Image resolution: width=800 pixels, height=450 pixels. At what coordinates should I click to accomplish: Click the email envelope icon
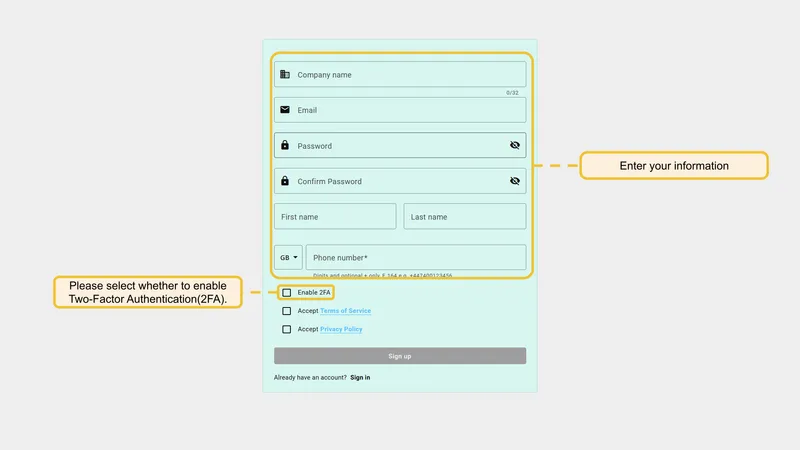[x=285, y=110]
